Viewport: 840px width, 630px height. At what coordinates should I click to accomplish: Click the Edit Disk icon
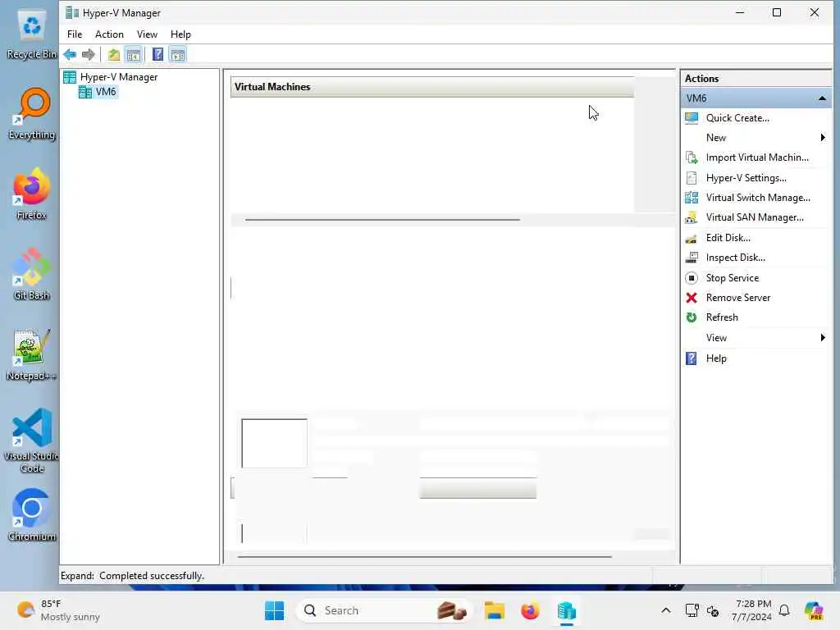tap(691, 239)
